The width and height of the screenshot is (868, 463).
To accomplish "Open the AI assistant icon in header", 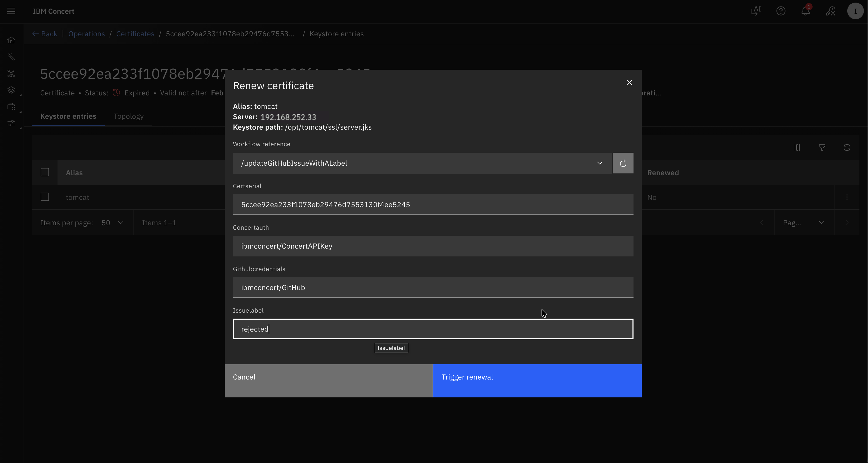I will 756,11.
